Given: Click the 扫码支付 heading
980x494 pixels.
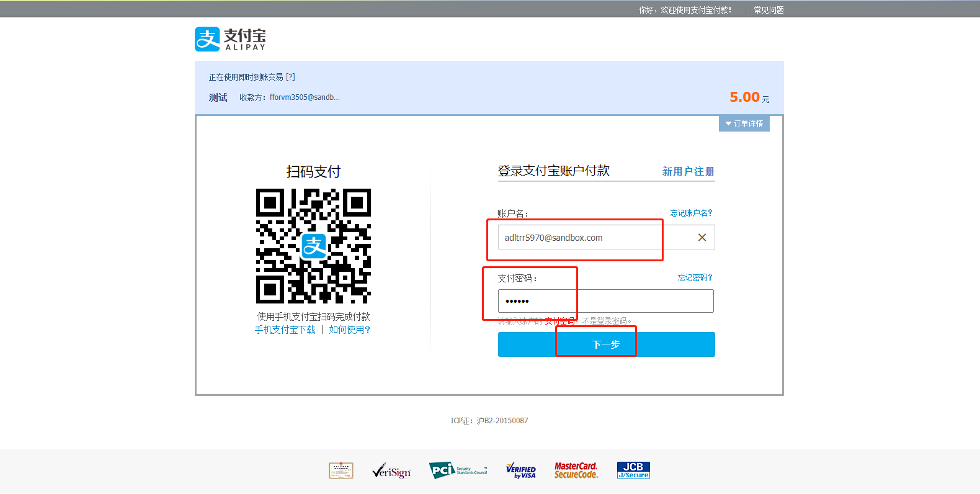Looking at the screenshot, I should 313,172.
